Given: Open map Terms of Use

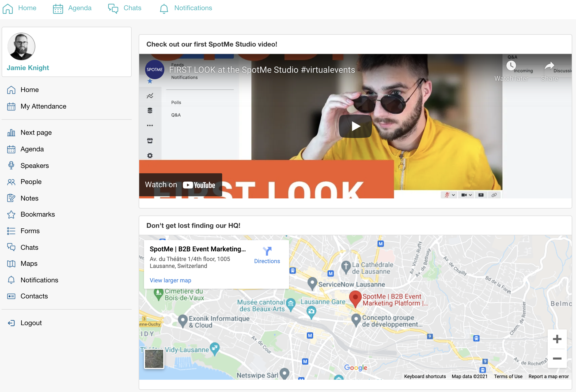Looking at the screenshot, I should click(508, 376).
